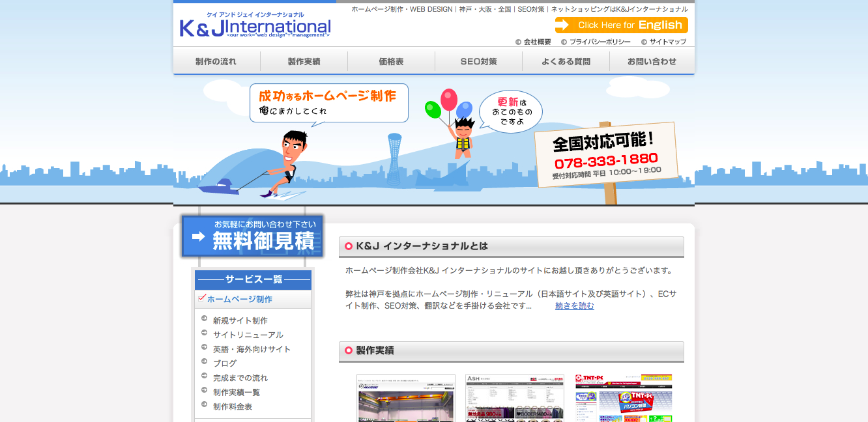Image resolution: width=868 pixels, height=422 pixels.
Task: Select the 制作の流れ menu item
Action: pyautogui.click(x=216, y=61)
